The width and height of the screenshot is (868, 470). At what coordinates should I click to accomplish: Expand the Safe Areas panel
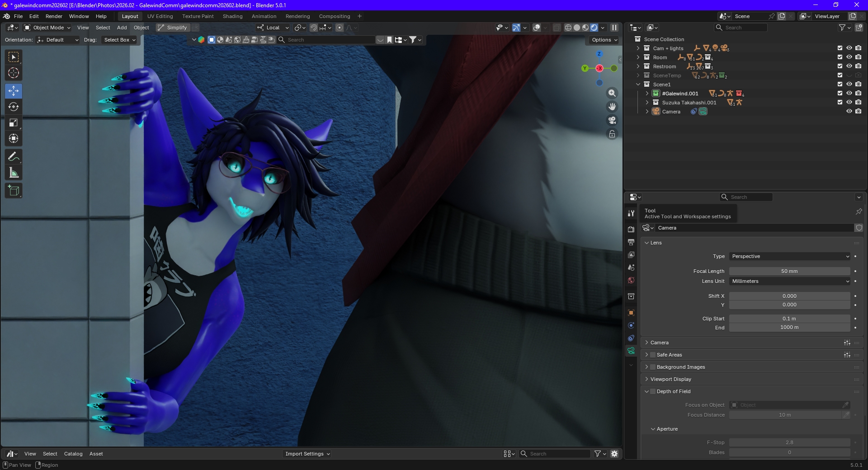[x=646, y=355]
